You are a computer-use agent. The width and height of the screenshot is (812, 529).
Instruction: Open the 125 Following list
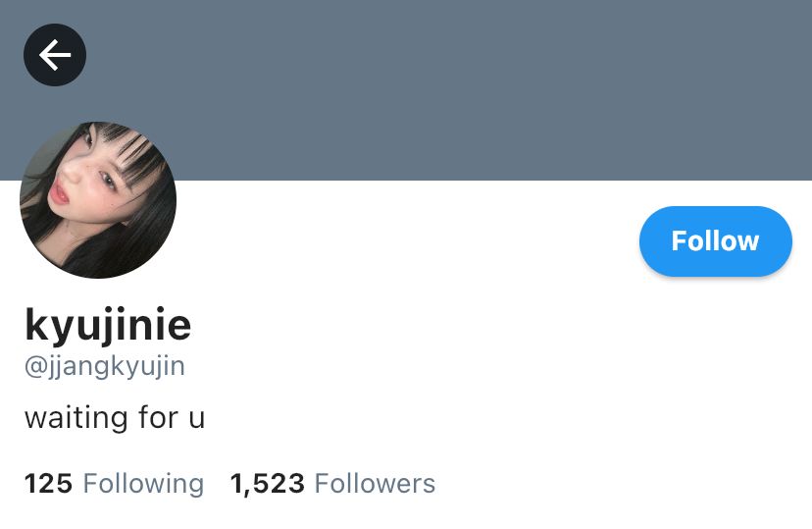pos(114,484)
